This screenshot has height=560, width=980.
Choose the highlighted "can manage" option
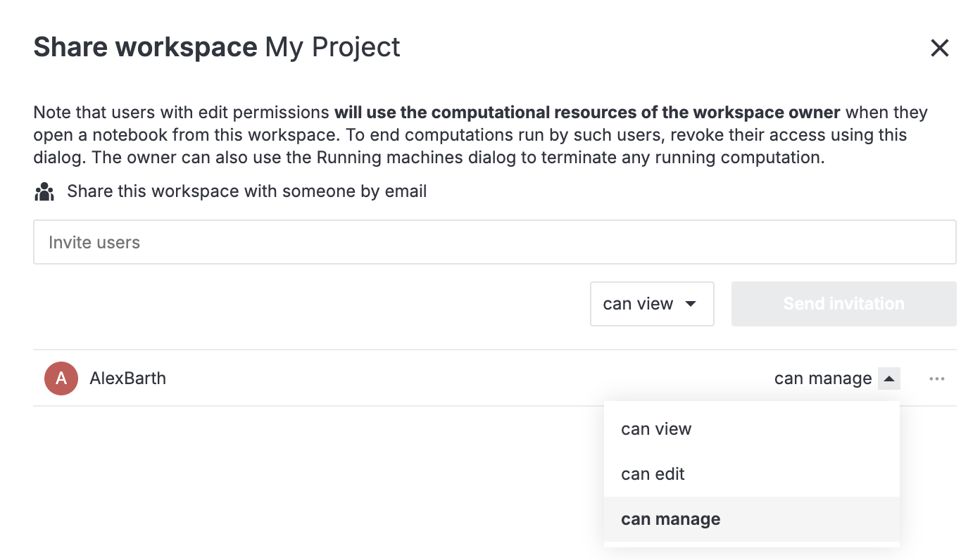point(670,518)
